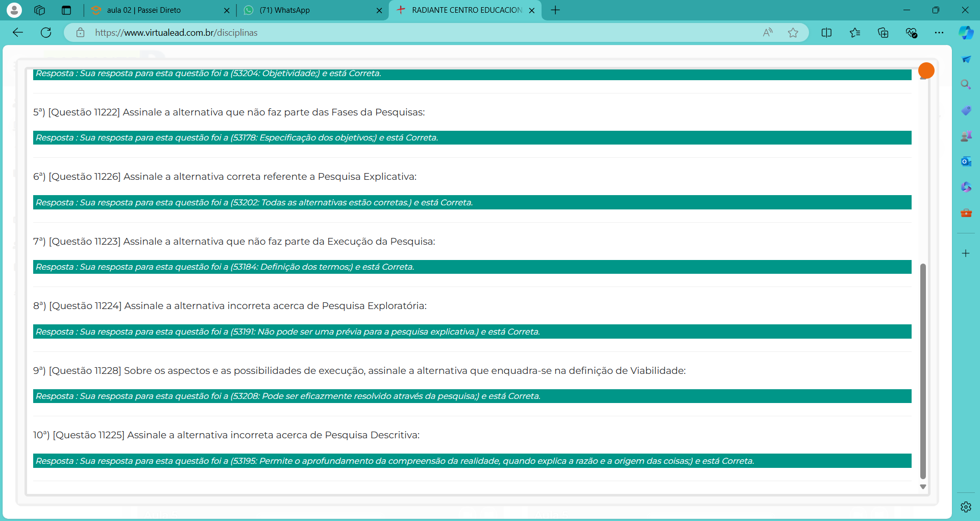
Task: Open a new browser tab
Action: pos(555,10)
